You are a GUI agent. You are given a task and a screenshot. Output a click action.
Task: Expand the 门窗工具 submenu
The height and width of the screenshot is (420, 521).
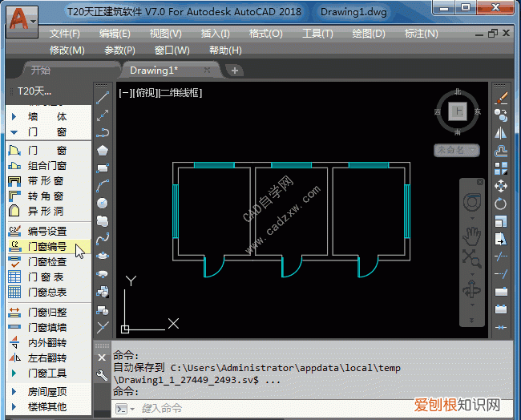(49, 374)
